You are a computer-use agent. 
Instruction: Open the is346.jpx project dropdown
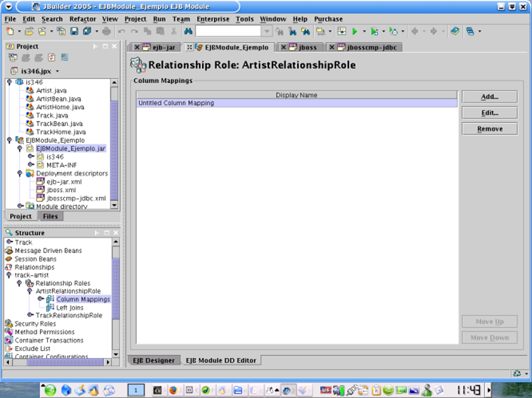pos(57,71)
